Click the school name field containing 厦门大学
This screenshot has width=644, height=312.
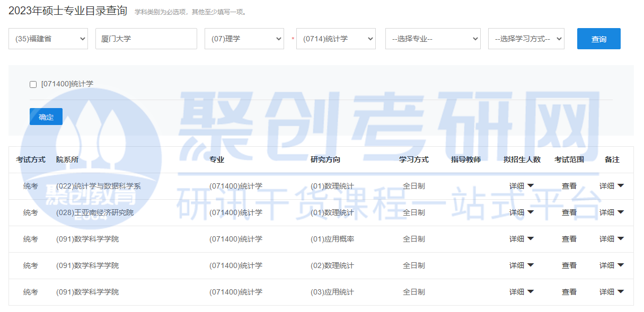coord(146,39)
